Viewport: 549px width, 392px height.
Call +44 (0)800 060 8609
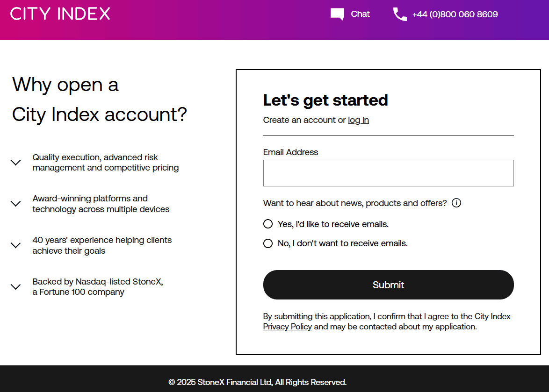coord(455,14)
